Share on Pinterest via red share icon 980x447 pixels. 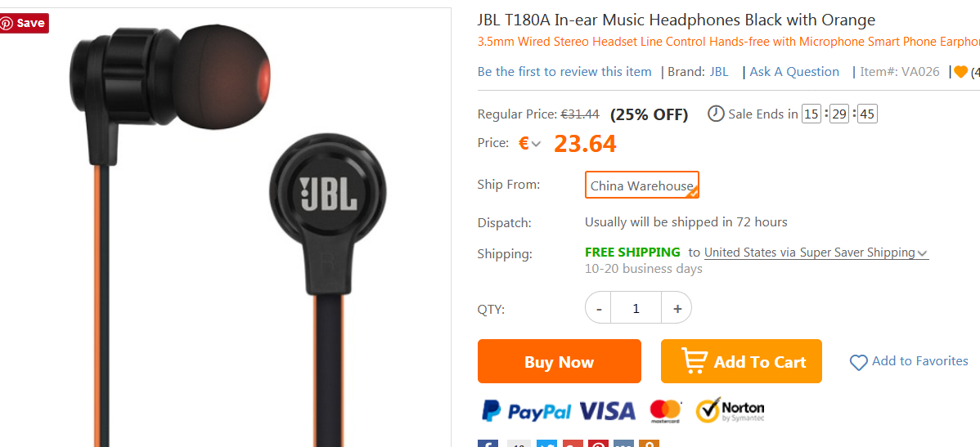(x=599, y=444)
